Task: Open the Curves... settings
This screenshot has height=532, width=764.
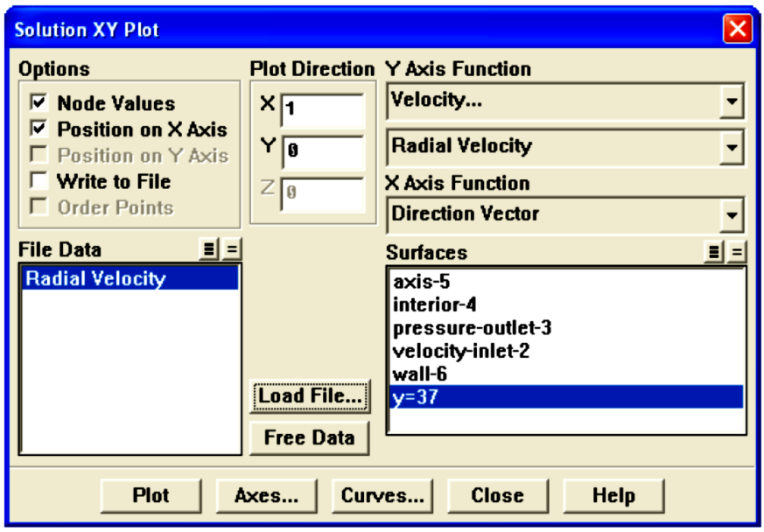Action: (x=382, y=495)
